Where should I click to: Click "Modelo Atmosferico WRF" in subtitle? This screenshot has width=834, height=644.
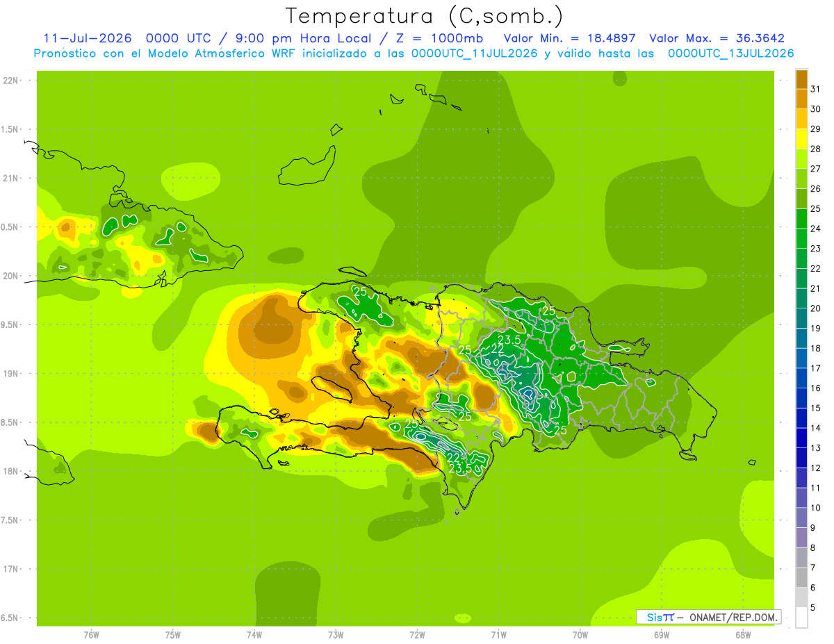(213, 53)
